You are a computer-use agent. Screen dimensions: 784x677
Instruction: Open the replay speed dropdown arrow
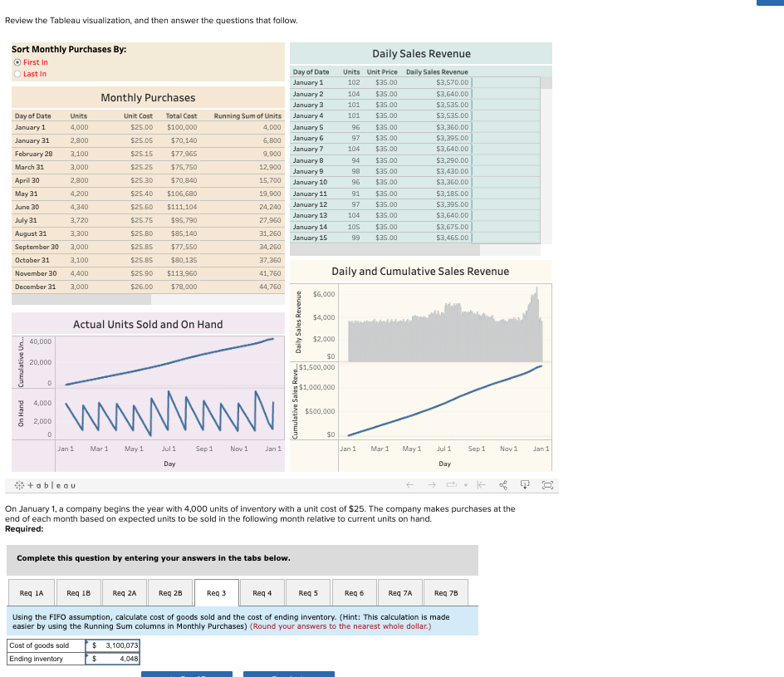pyautogui.click(x=466, y=484)
